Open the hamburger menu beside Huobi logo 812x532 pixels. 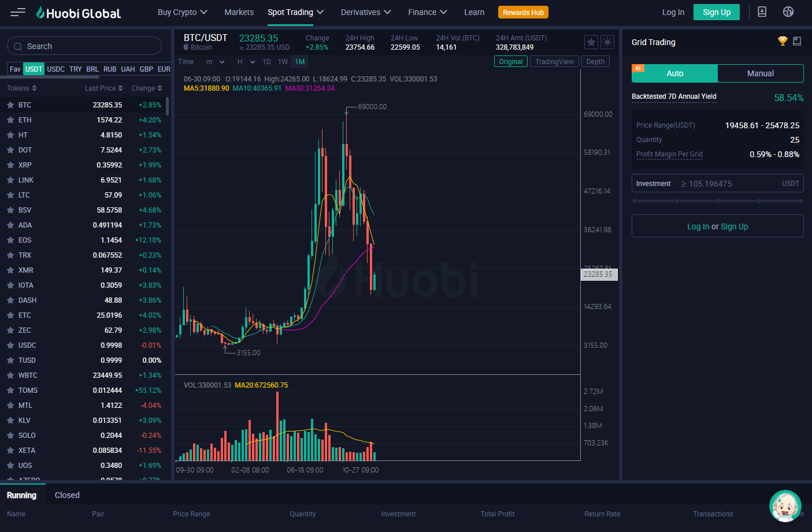pyautogui.click(x=18, y=12)
